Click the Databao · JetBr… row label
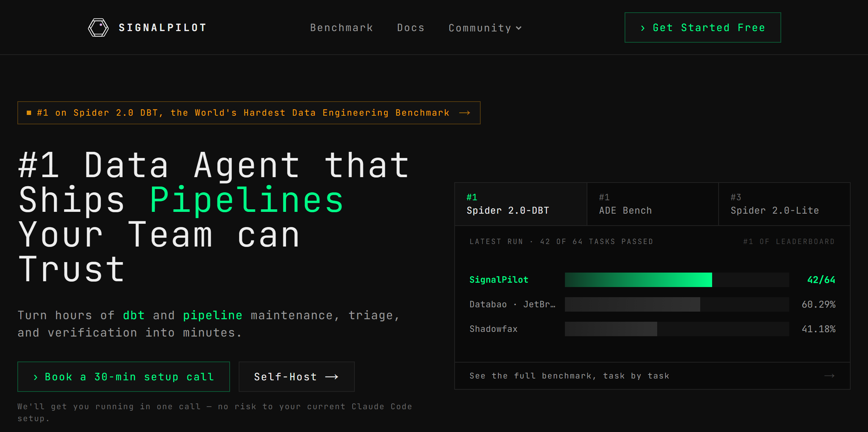 click(512, 304)
